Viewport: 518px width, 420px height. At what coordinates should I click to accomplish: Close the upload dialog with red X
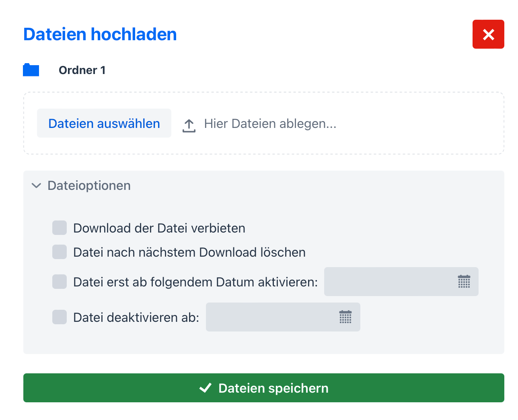pyautogui.click(x=488, y=35)
